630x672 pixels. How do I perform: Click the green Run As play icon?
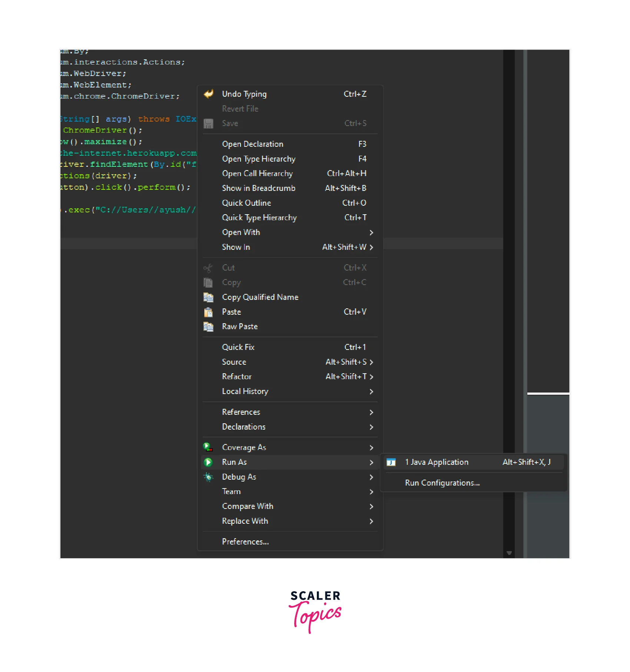[208, 462]
